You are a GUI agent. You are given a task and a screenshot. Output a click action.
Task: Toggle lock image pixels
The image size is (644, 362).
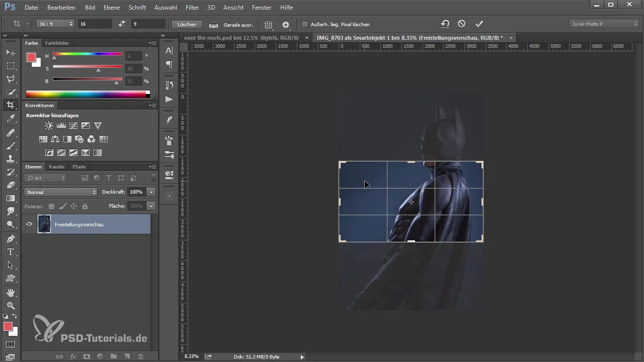62,206
